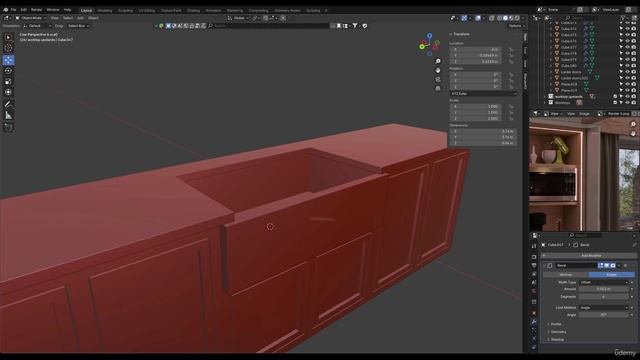Toggle Bevel modifier render camera icon
The height and width of the screenshot is (360, 640).
point(613,266)
